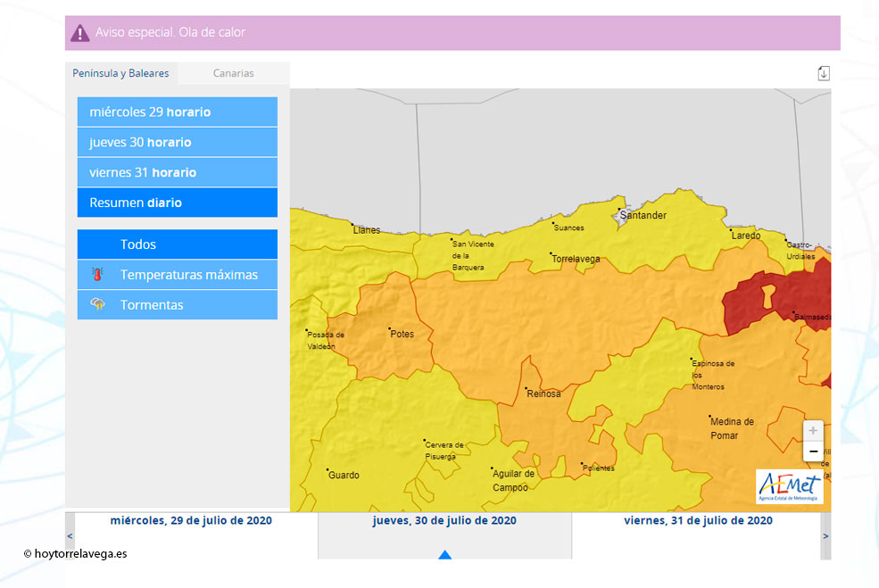Click the AEMet logo on the map
Image resolution: width=879 pixels, height=588 pixels.
click(789, 486)
